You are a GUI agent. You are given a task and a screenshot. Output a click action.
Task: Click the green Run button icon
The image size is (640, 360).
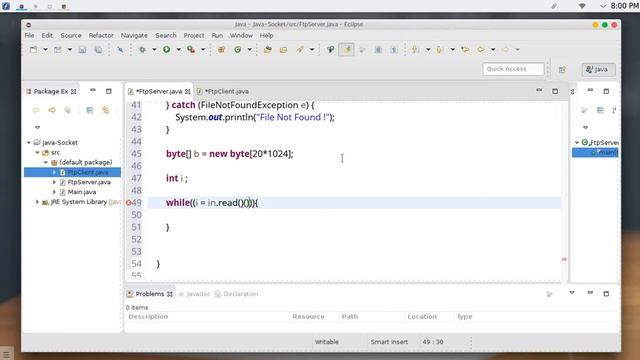(167, 49)
